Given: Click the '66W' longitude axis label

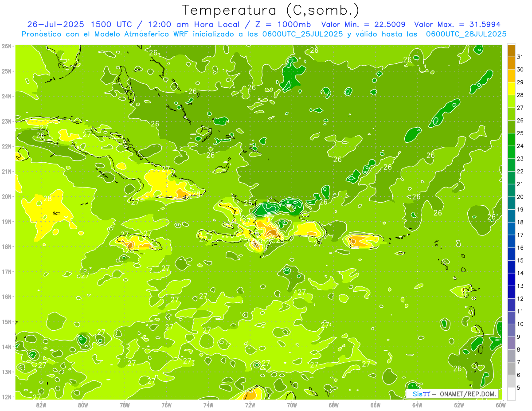Looking at the screenshot, I should click(376, 405).
